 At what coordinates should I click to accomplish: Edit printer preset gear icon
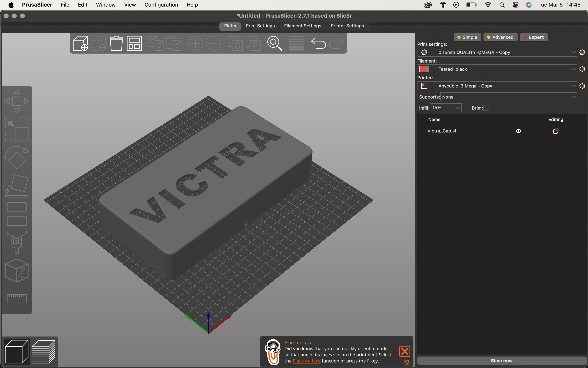point(582,86)
